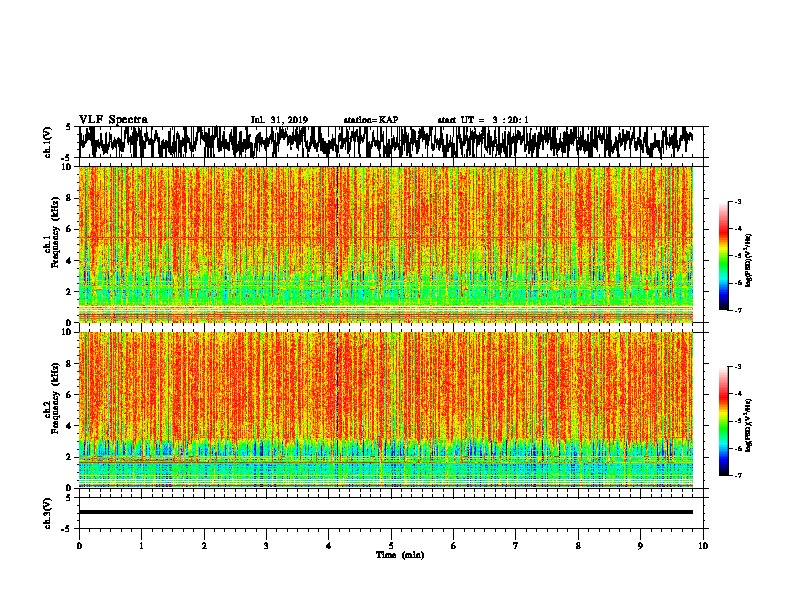The image size is (792, 612).
Task: Click time axis tick label "9"
Action: (640, 546)
